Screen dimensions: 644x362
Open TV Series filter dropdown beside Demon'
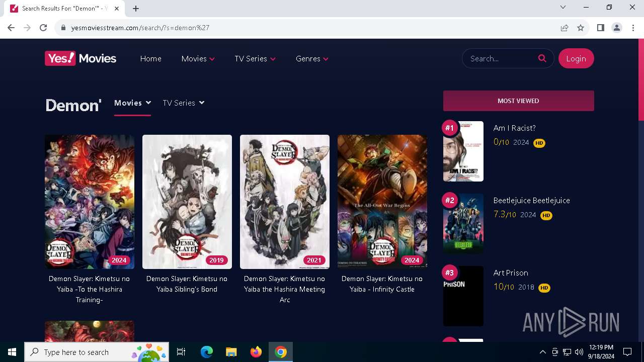[184, 103]
